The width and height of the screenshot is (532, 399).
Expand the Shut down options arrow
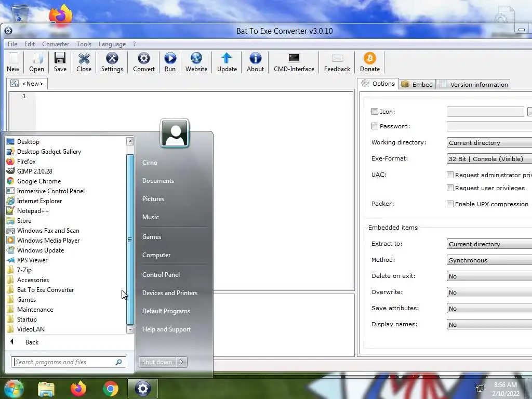point(181,362)
